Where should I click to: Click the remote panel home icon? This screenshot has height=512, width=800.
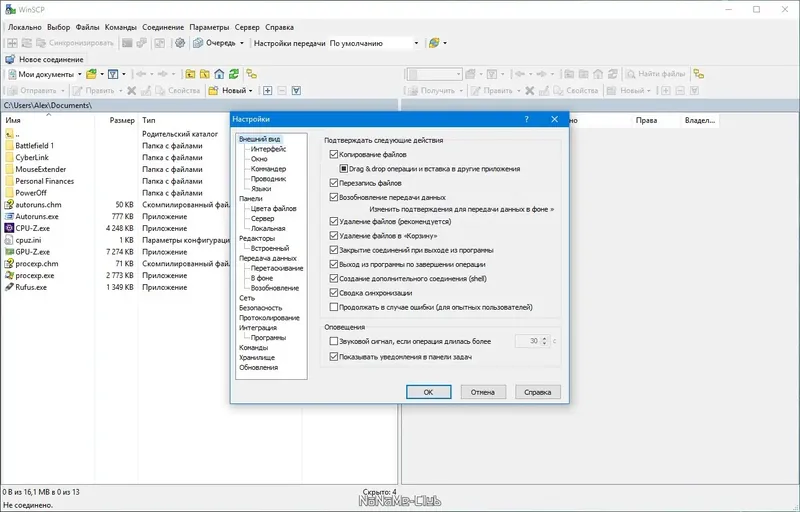tap(598, 74)
